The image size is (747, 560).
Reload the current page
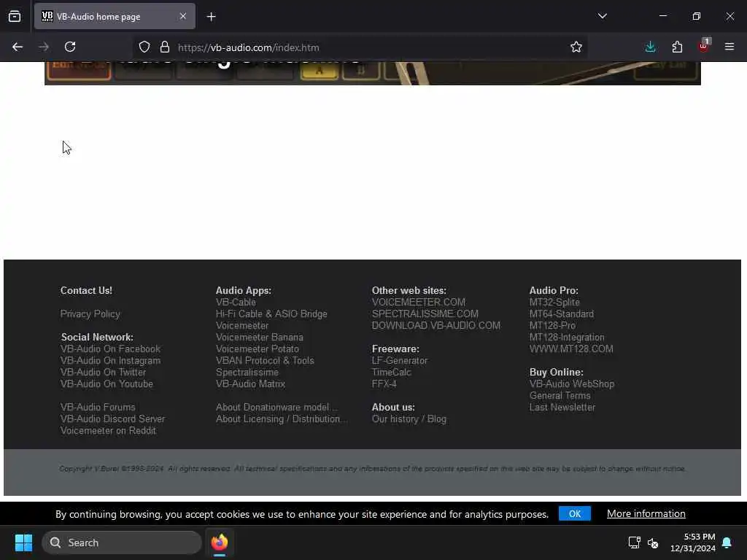(x=70, y=47)
